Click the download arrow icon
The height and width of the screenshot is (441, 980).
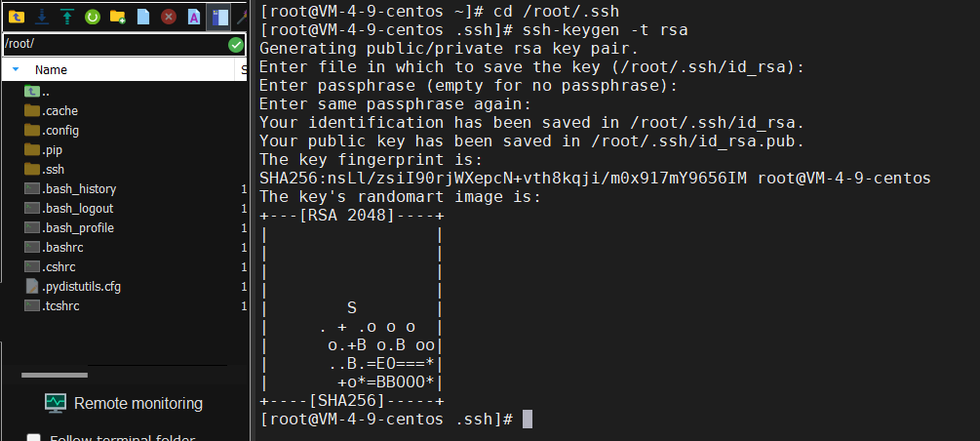(x=42, y=17)
